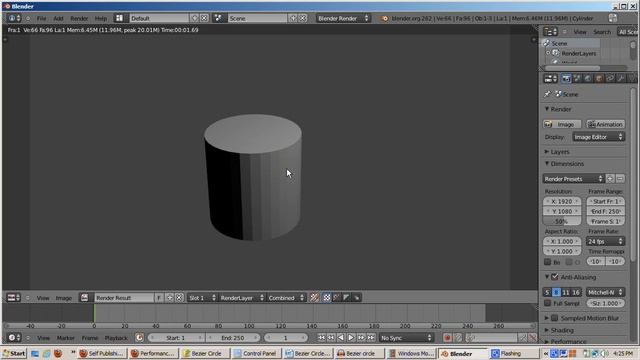The width and height of the screenshot is (640, 360).
Task: Open the Help menu
Action: coord(100,18)
